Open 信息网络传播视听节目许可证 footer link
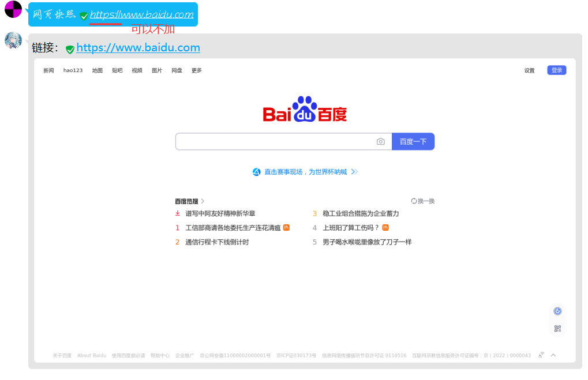The image size is (588, 380). [x=364, y=355]
